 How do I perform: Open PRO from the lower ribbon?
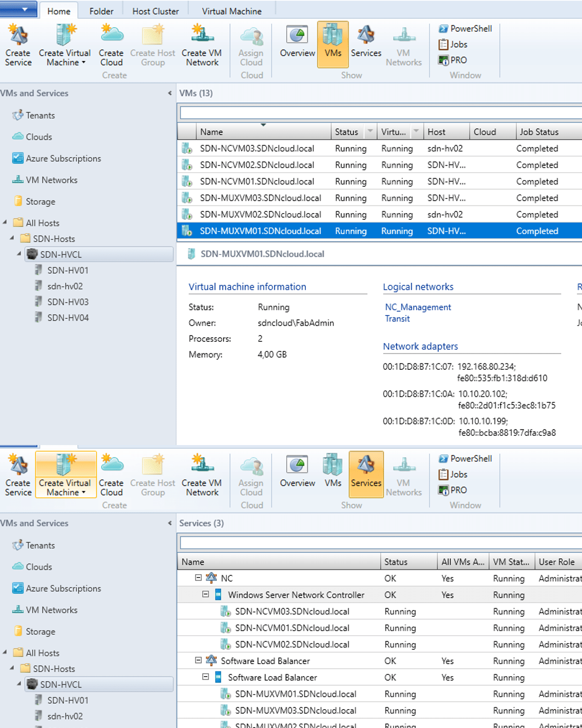pyautogui.click(x=452, y=490)
